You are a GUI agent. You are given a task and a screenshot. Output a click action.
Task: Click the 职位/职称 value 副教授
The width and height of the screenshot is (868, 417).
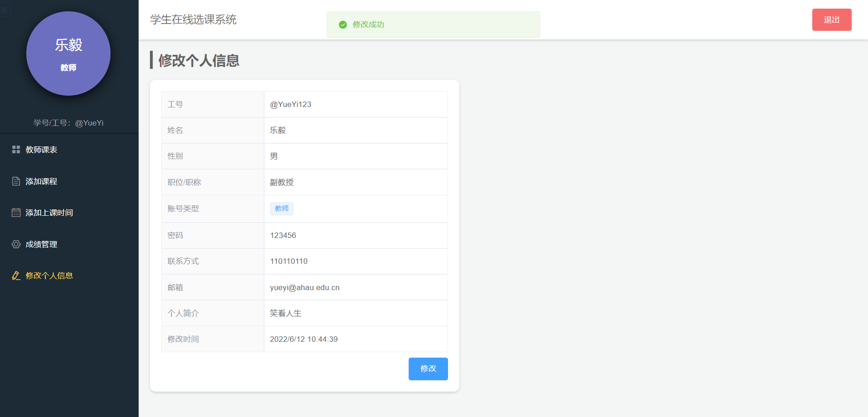(x=282, y=182)
